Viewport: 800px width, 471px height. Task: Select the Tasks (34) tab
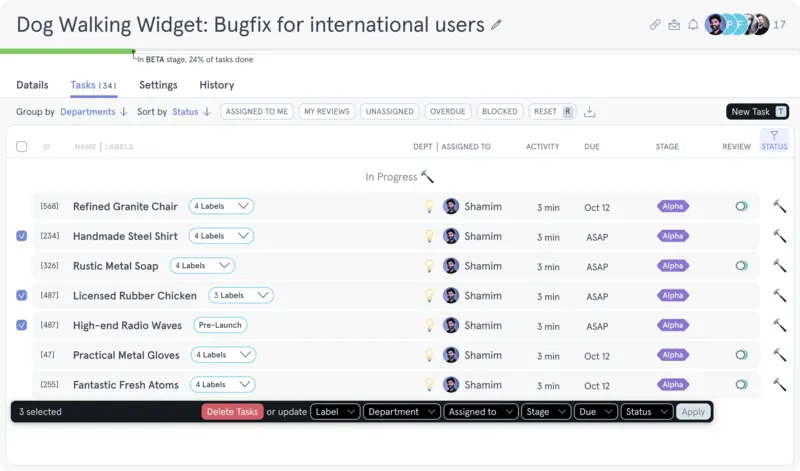(93, 85)
